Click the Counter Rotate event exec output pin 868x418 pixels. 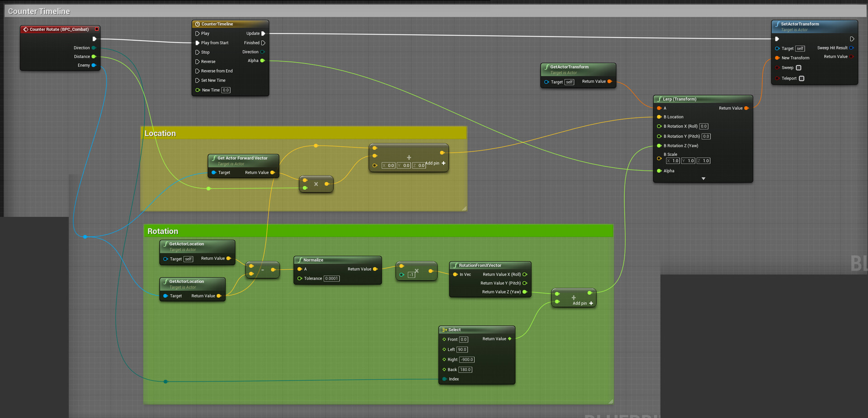tap(94, 39)
